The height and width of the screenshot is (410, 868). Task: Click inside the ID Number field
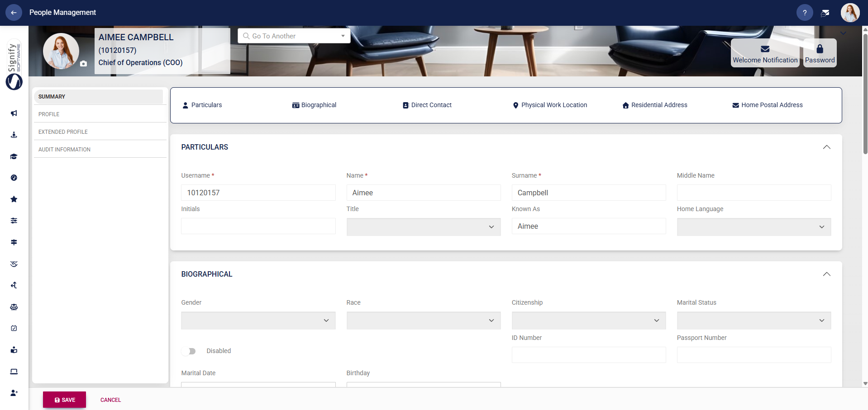click(x=588, y=355)
